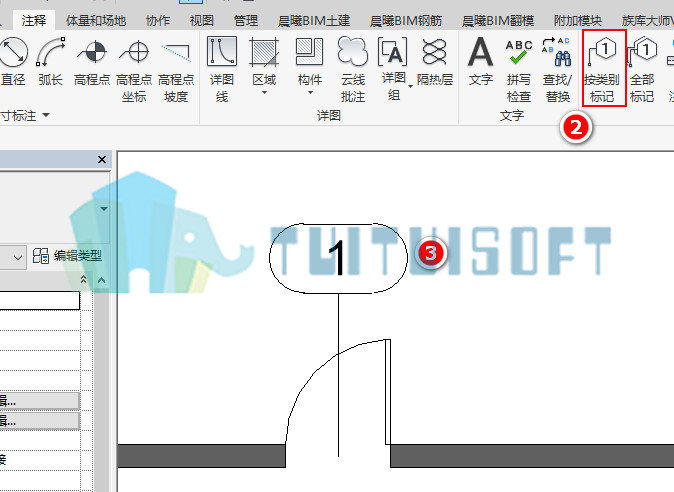Click the 编辑类型 edit type button
Screen dimensions: 674x492
tap(67, 256)
